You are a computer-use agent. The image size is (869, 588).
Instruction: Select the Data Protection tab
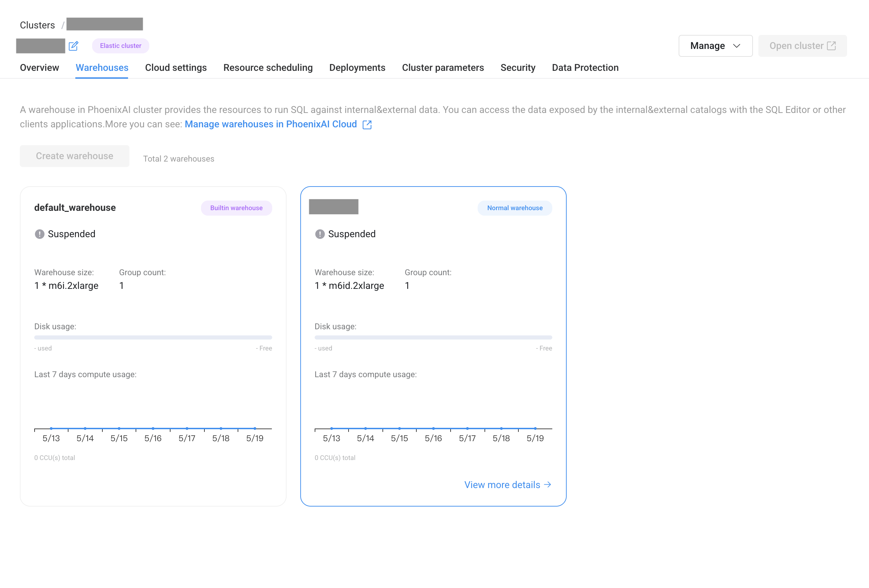click(585, 68)
